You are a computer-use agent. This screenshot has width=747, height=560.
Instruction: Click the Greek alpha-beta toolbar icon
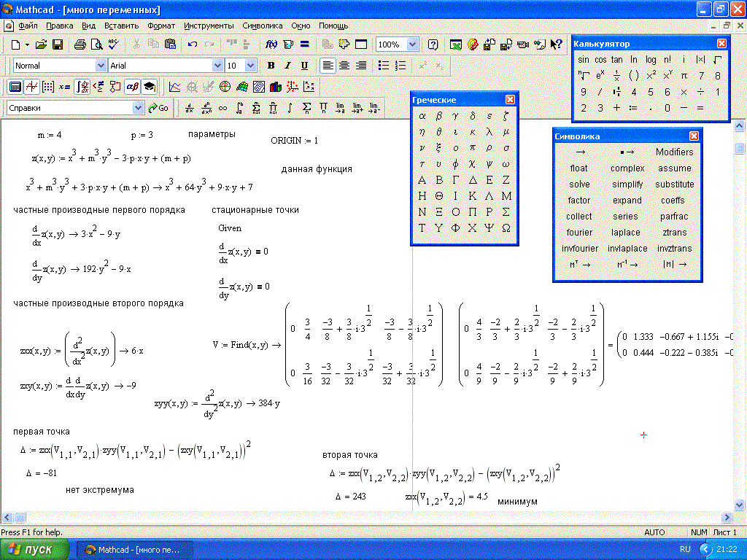pyautogui.click(x=132, y=87)
